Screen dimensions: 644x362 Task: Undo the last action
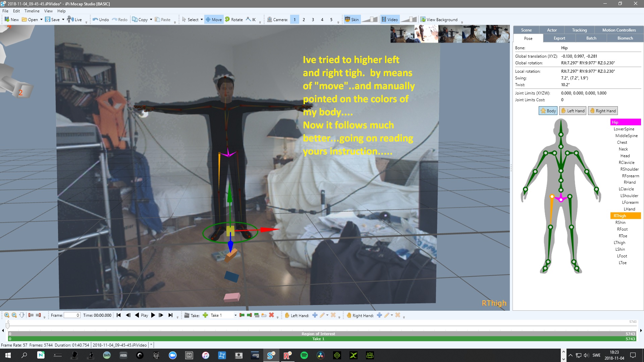101,19
